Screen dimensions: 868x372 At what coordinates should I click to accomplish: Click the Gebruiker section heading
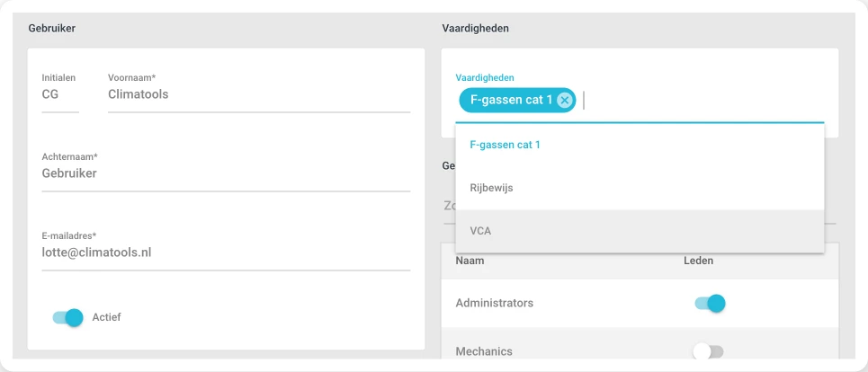pos(52,28)
